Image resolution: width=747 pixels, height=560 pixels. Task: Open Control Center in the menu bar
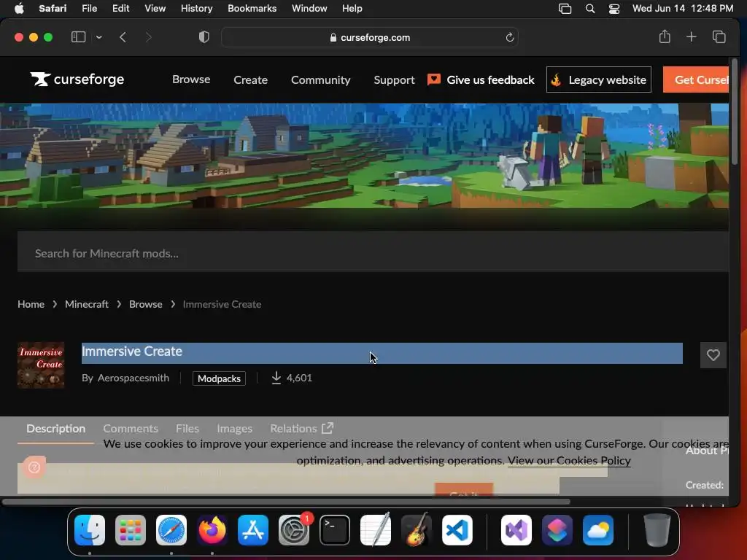(x=614, y=9)
